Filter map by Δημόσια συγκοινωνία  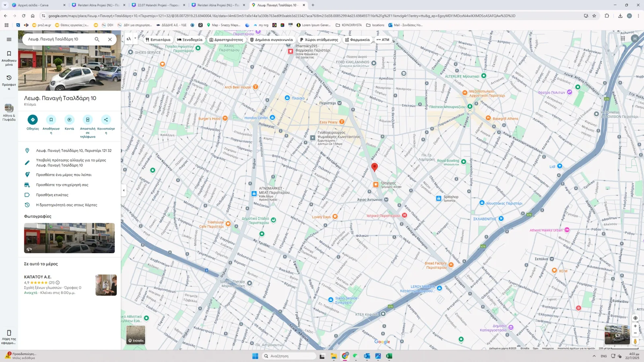point(271,40)
